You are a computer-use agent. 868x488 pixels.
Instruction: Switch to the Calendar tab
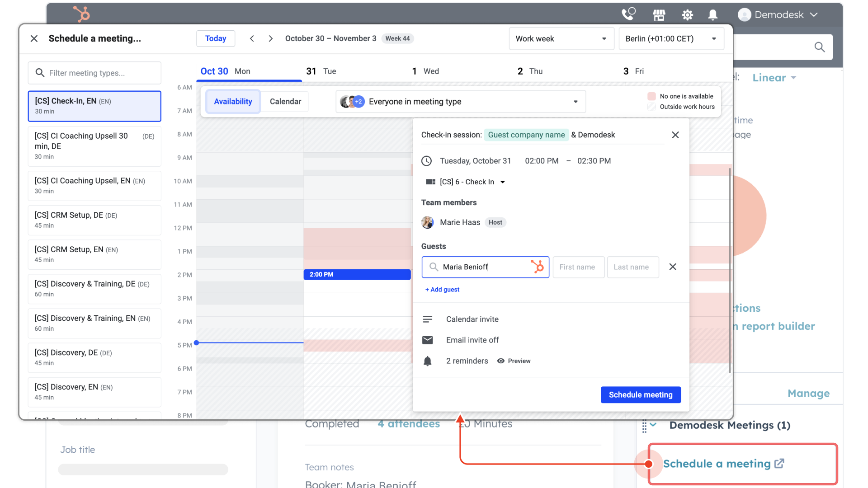(x=285, y=101)
